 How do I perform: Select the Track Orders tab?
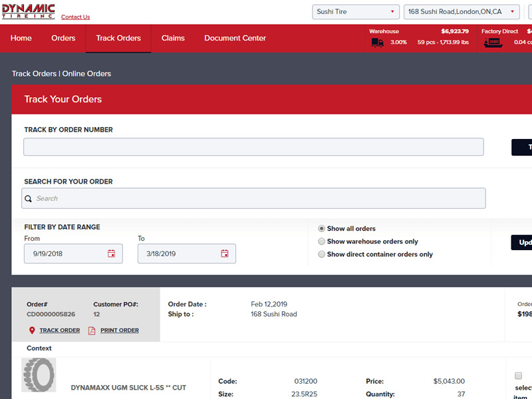pyautogui.click(x=118, y=38)
